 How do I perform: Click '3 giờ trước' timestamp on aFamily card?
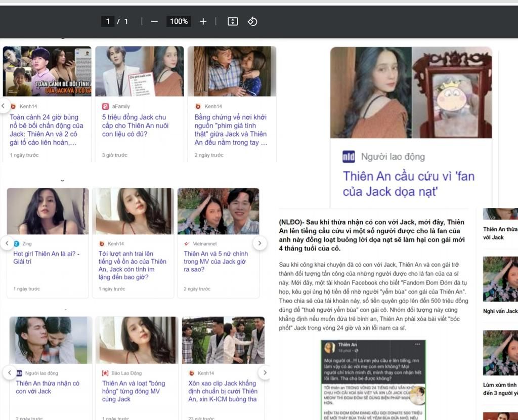(x=114, y=155)
